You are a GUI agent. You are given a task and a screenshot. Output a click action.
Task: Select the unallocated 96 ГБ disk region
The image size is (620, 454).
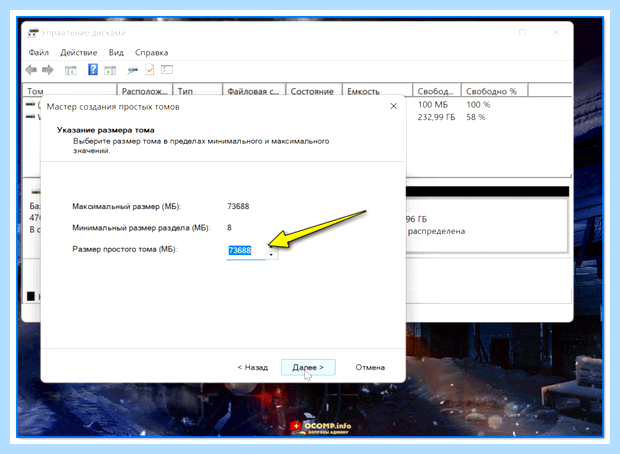[x=487, y=225]
